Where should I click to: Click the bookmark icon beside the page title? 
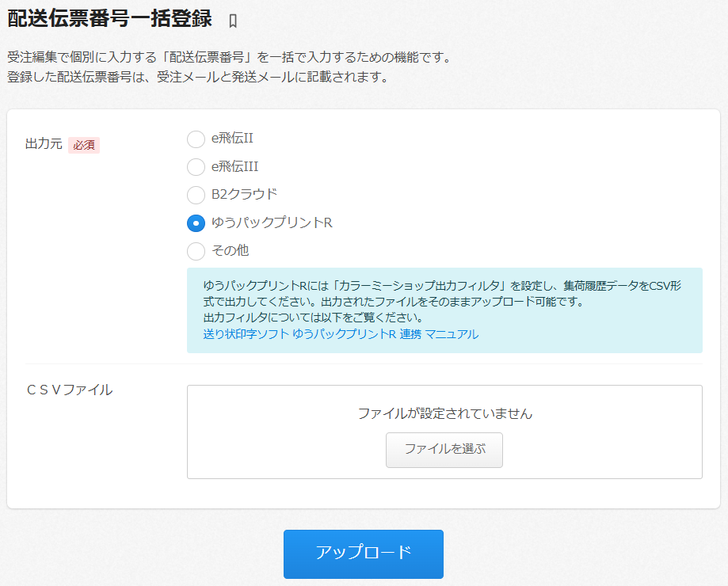click(x=232, y=21)
